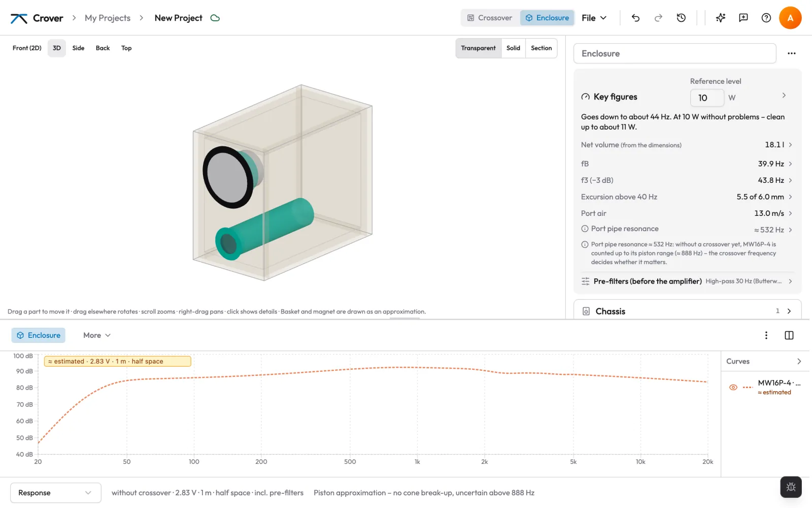The height and width of the screenshot is (508, 812).
Task: Open the Response combo box
Action: pyautogui.click(x=56, y=493)
